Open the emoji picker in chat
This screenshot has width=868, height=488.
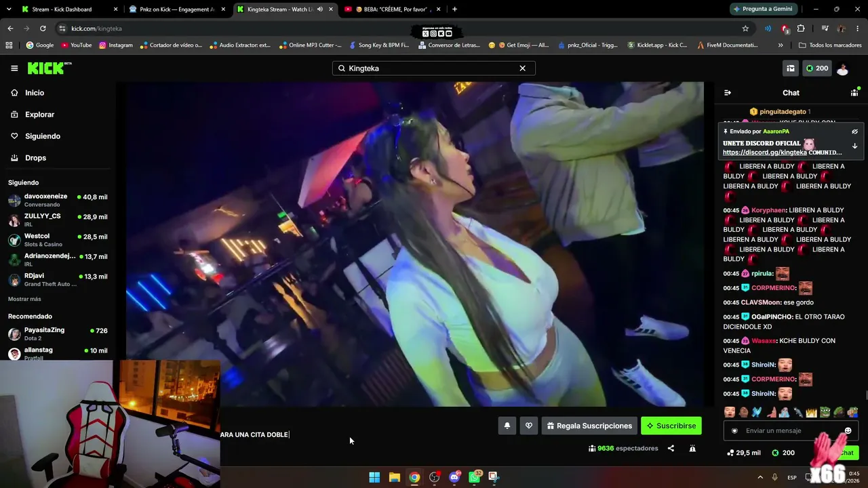pyautogui.click(x=848, y=431)
